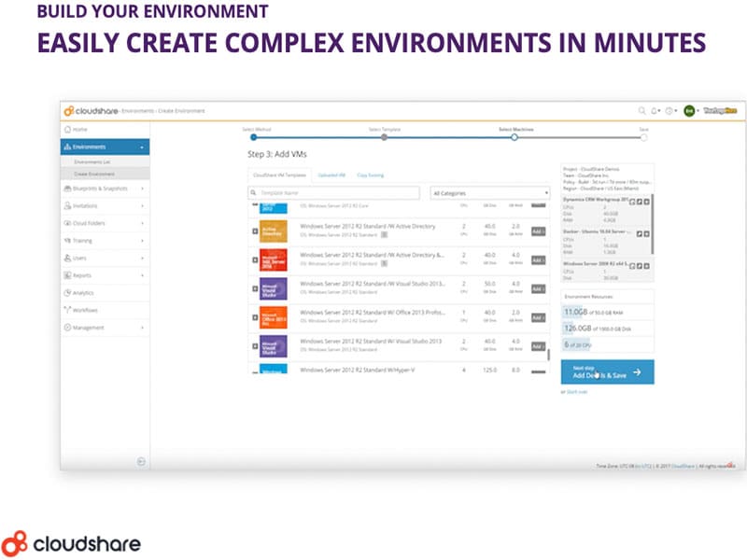The image size is (747, 560).
Task: Click the Select Template wizard step marker
Action: (384, 137)
